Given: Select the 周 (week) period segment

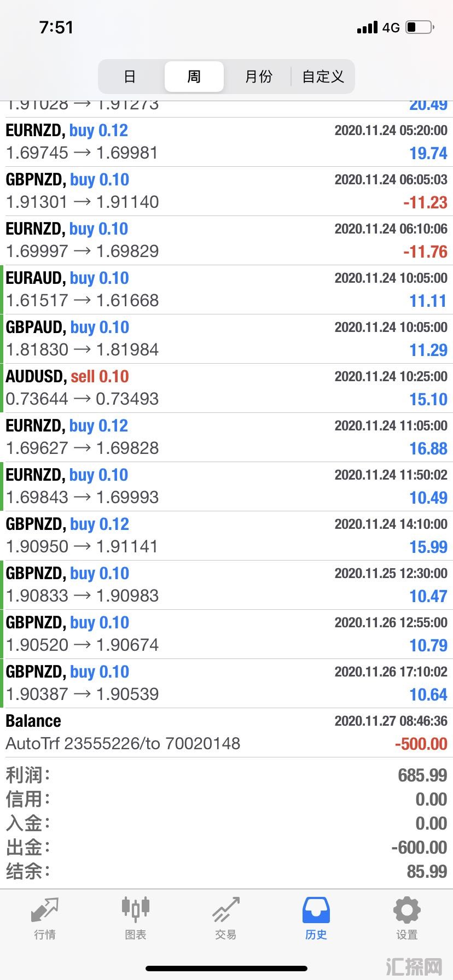Looking at the screenshot, I should pyautogui.click(x=194, y=77).
